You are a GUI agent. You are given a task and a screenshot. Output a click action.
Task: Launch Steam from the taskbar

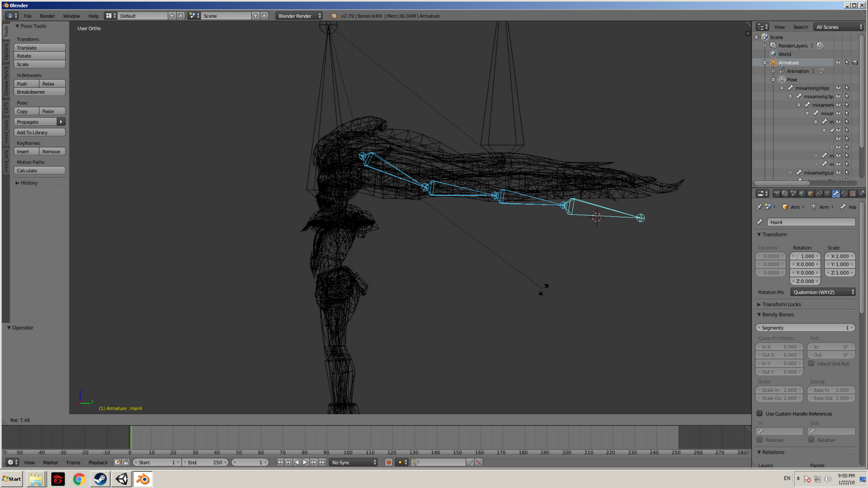coord(100,478)
